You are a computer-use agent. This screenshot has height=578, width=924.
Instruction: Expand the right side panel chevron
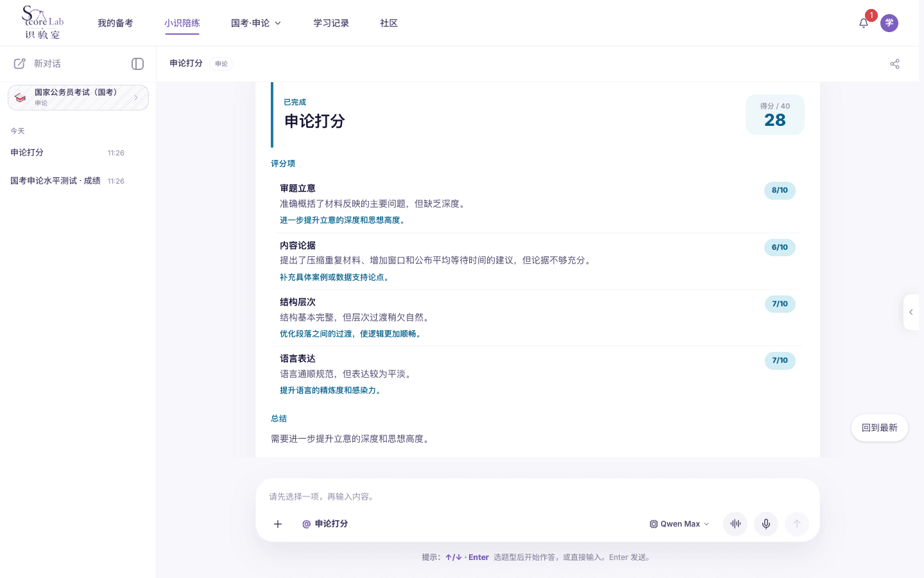tap(911, 312)
